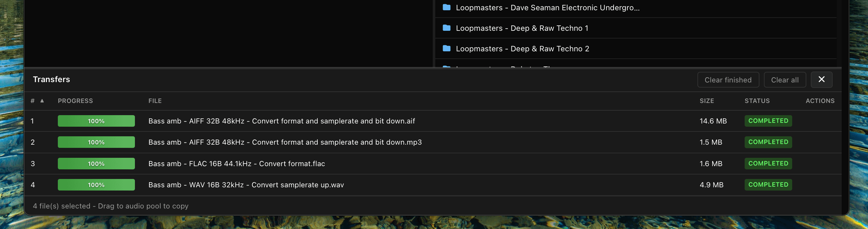Select the 'bit down.aif' file name
The width and height of the screenshot is (868, 229).
[282, 121]
